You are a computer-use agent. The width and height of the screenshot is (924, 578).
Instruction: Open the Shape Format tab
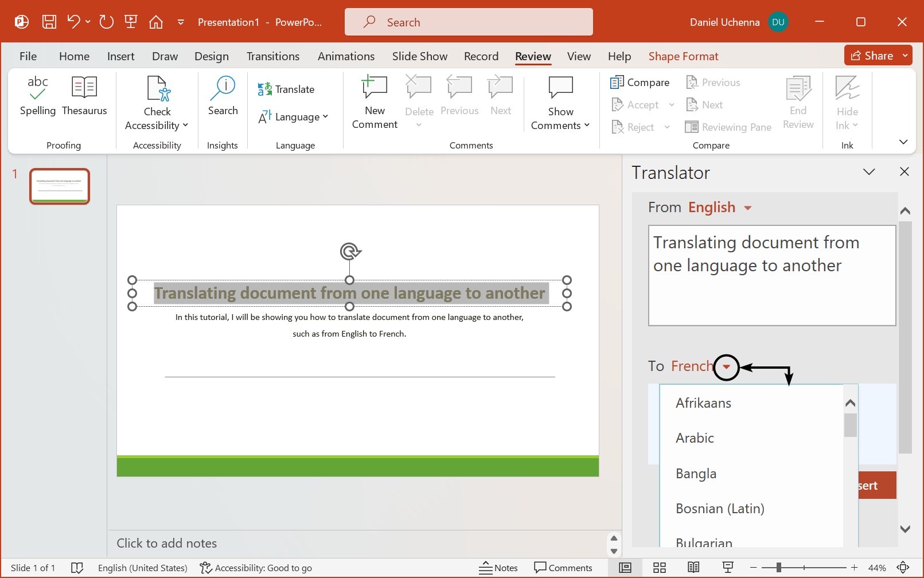click(683, 56)
